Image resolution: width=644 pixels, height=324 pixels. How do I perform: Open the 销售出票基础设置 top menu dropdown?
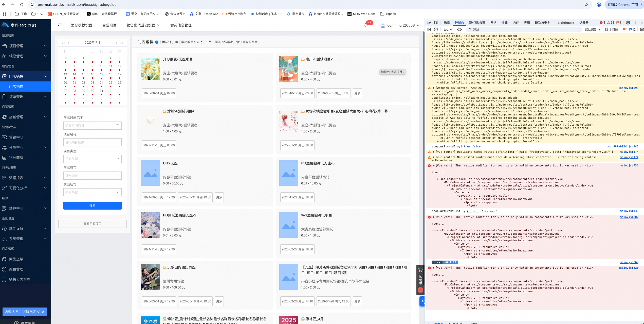coord(143,25)
